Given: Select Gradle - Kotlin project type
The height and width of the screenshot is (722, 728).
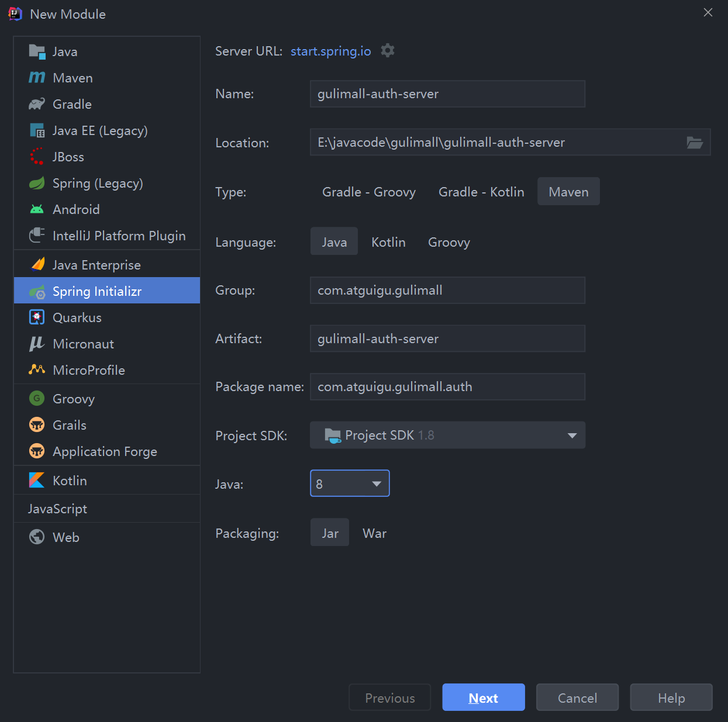Looking at the screenshot, I should (481, 192).
